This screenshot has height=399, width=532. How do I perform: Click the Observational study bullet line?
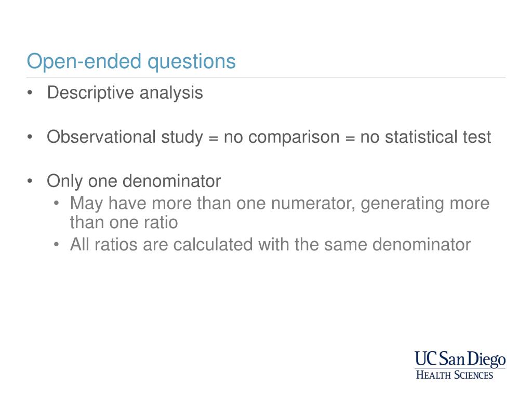(269, 137)
